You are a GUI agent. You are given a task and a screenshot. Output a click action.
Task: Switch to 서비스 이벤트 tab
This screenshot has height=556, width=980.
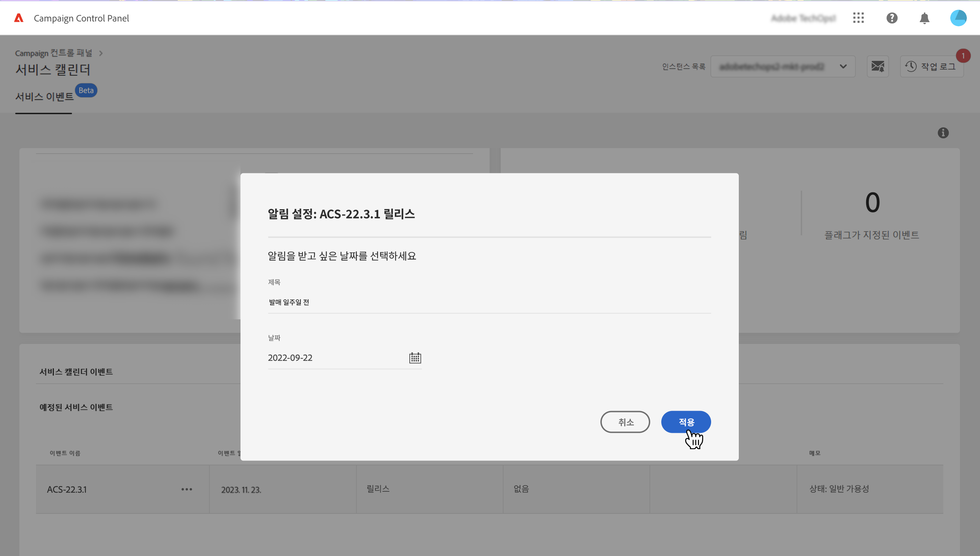click(44, 97)
